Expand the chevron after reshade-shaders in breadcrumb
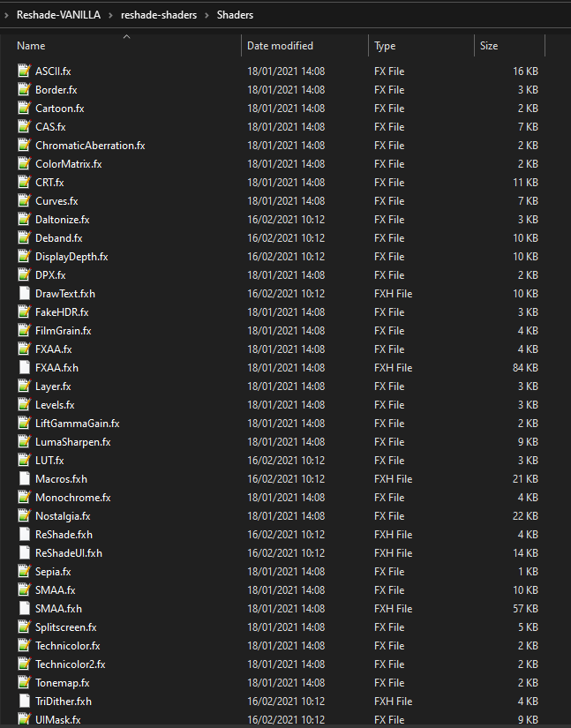The width and height of the screenshot is (571, 728). click(207, 15)
